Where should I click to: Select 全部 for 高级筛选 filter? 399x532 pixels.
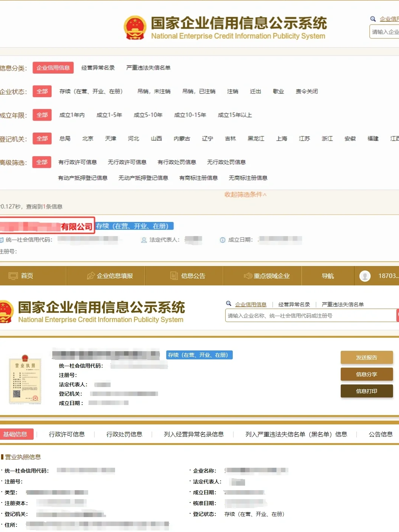42,162
